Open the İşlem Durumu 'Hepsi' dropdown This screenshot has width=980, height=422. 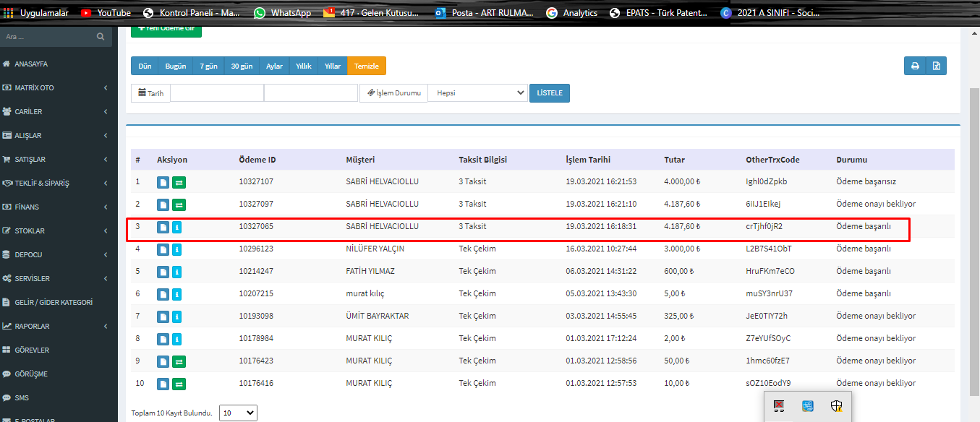click(478, 93)
